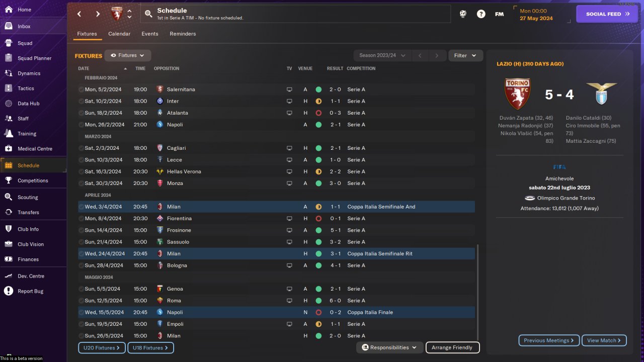Open U20 Fixtures
Viewport: 644px width, 362px height.
click(x=102, y=347)
